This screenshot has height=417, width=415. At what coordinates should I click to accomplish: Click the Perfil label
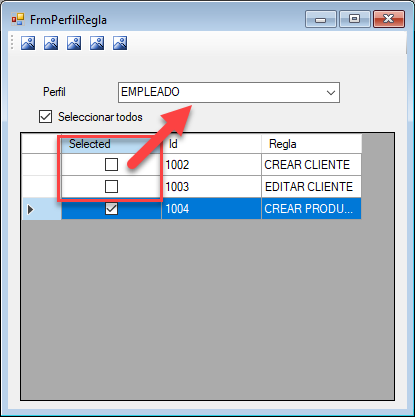point(54,92)
